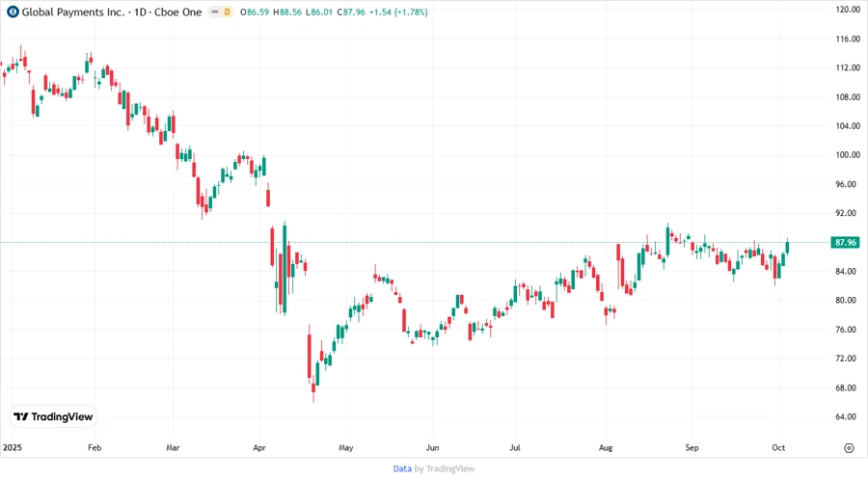Click the Oct label on time axis
868x480 pixels.
778,448
